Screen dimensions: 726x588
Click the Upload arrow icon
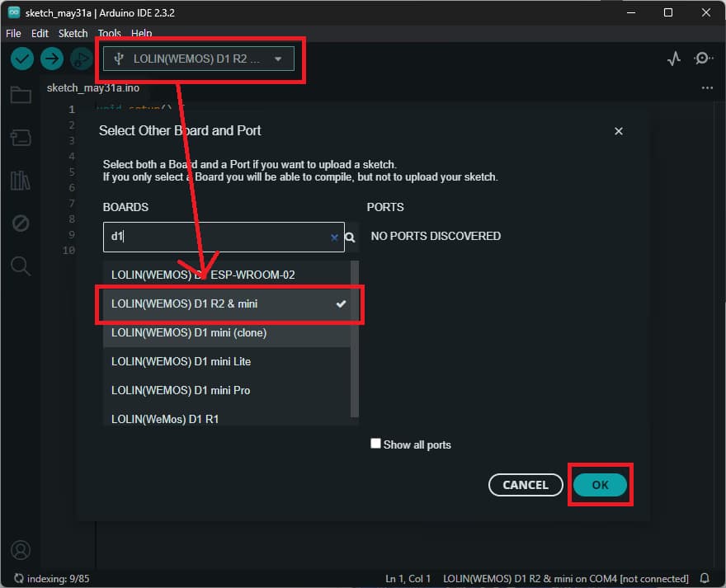click(52, 59)
